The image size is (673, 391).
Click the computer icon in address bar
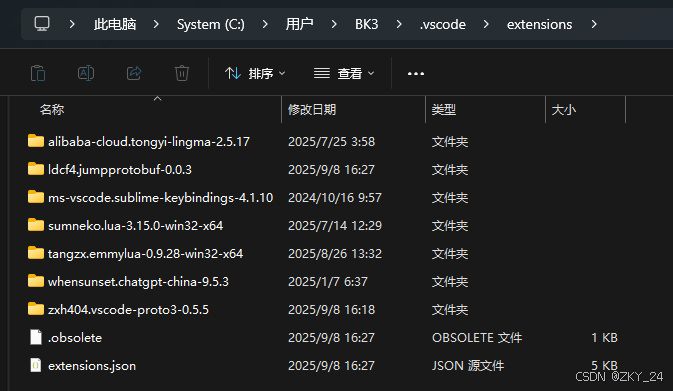[42, 24]
